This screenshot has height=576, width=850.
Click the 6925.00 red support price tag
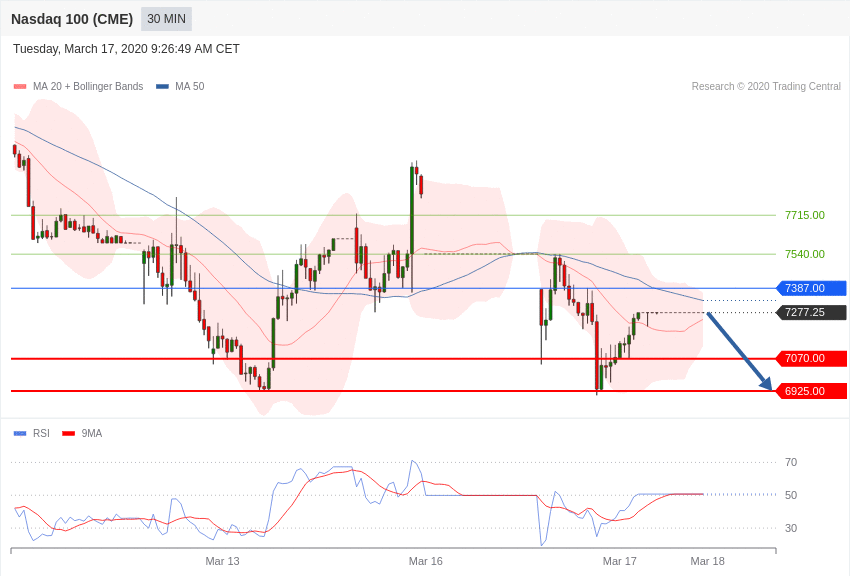click(812, 391)
